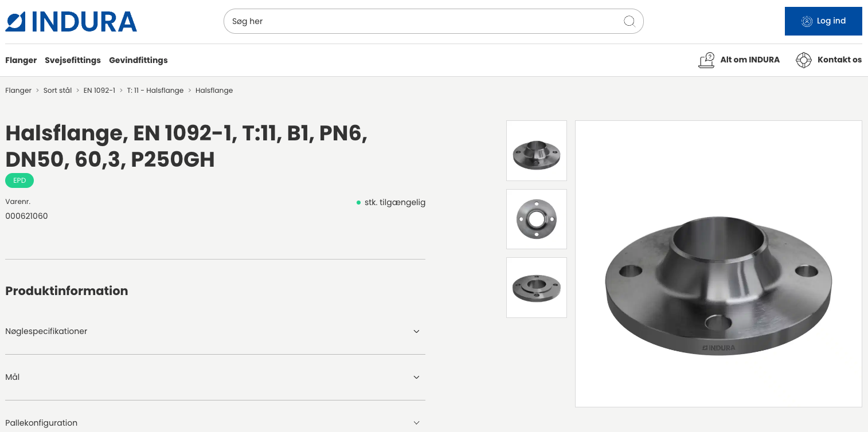Open the Flanger menu
The image size is (868, 432).
tap(21, 60)
